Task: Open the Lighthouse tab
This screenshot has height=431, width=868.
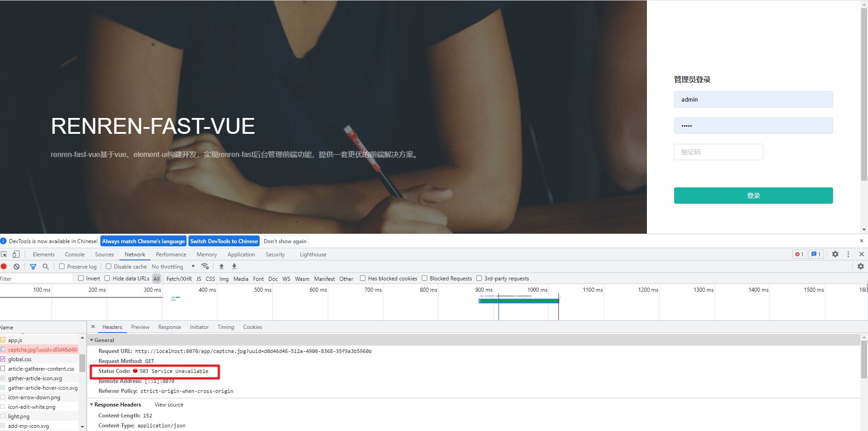Action: click(313, 255)
